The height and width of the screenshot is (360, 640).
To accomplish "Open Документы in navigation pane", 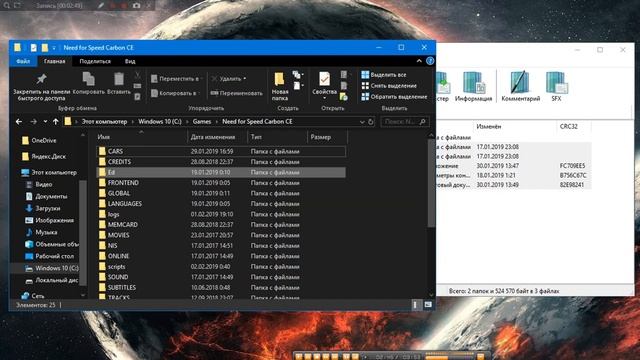I will pos(46,196).
